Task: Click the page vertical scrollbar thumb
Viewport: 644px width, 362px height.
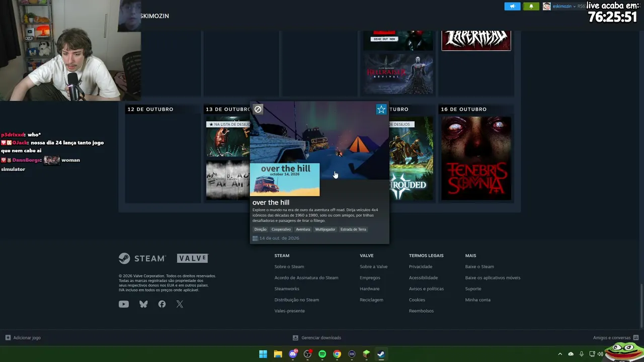Action: [641, 306]
